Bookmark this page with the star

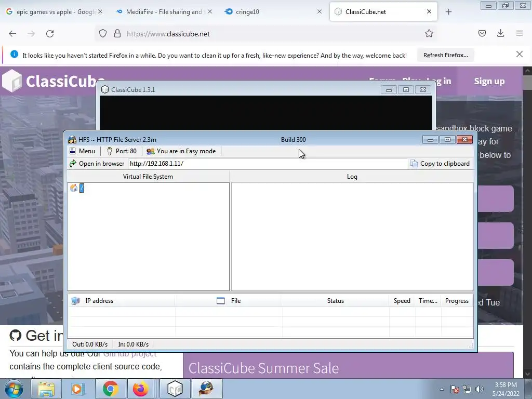(x=429, y=34)
